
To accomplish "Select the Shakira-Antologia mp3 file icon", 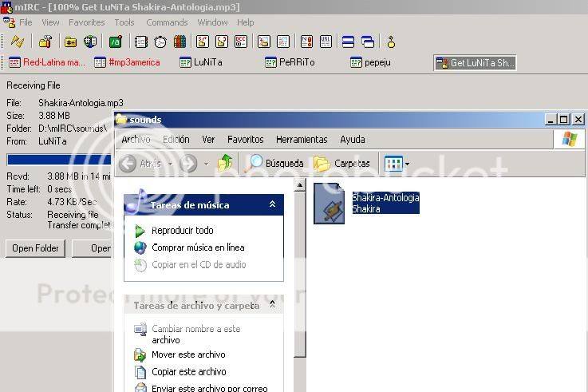I will coord(329,204).
